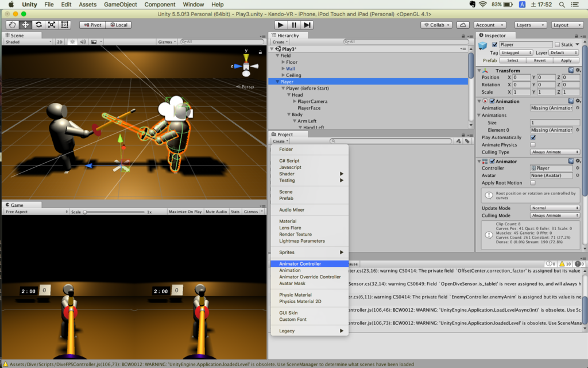588x368 pixels.
Task: Toggle Maximize On Play
Action: click(x=185, y=212)
